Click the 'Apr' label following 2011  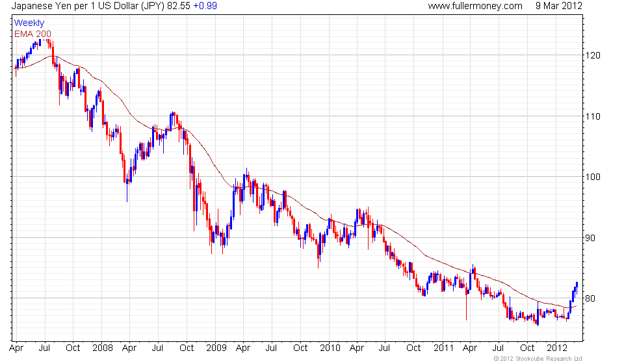pos(470,348)
